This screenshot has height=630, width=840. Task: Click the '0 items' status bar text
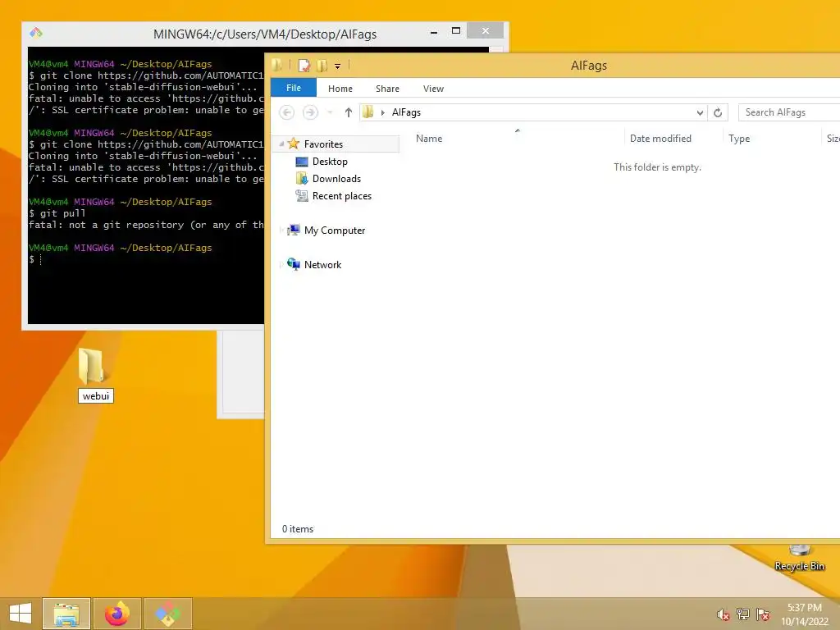298,529
